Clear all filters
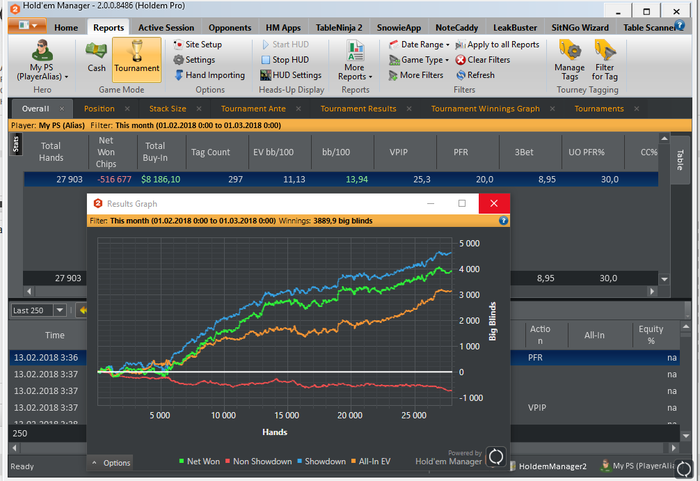The width and height of the screenshot is (700, 481). (x=483, y=59)
